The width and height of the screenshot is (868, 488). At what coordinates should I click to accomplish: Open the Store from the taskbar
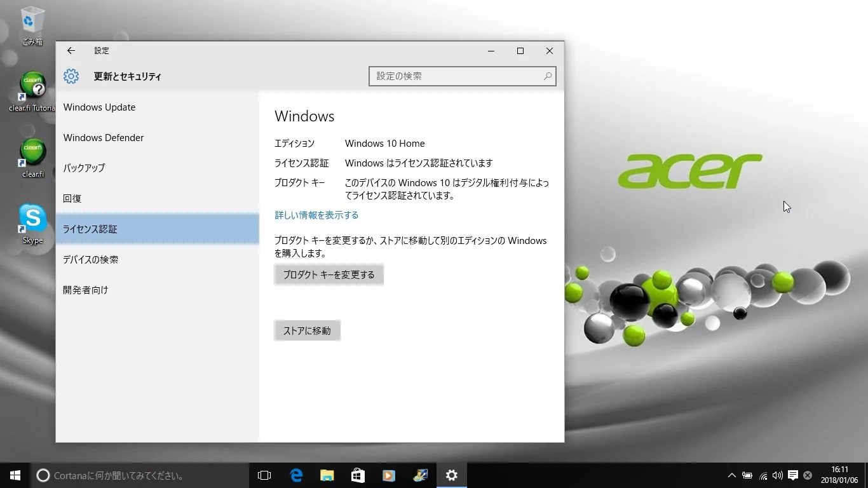pyautogui.click(x=358, y=475)
